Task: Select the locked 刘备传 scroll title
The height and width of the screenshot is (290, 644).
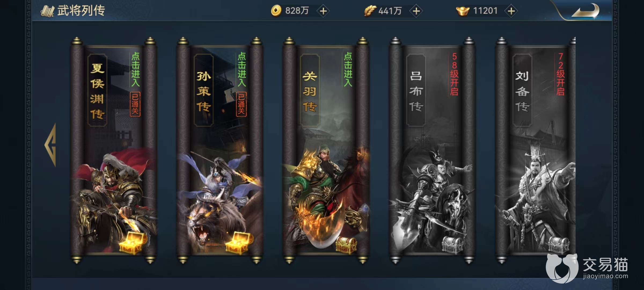Action: pyautogui.click(x=522, y=90)
